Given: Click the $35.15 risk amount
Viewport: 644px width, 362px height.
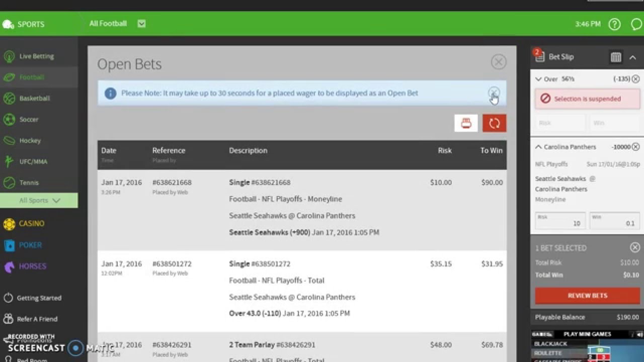Looking at the screenshot, I should click(441, 264).
